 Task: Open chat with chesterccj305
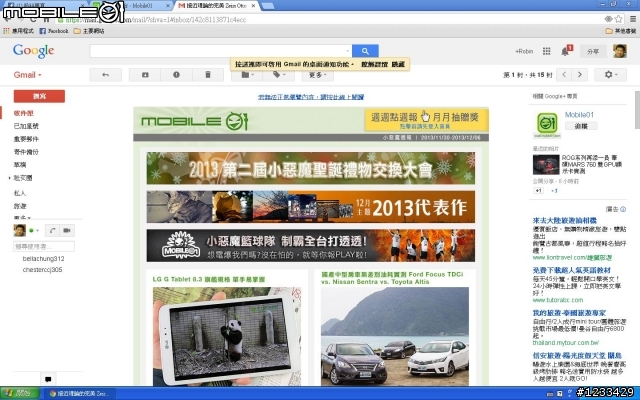pyautogui.click(x=42, y=270)
